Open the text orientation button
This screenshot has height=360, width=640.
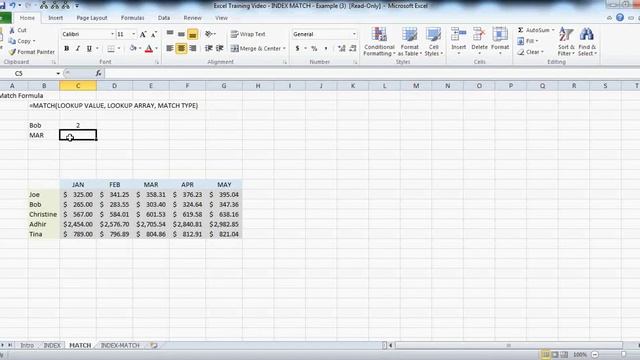click(x=210, y=34)
